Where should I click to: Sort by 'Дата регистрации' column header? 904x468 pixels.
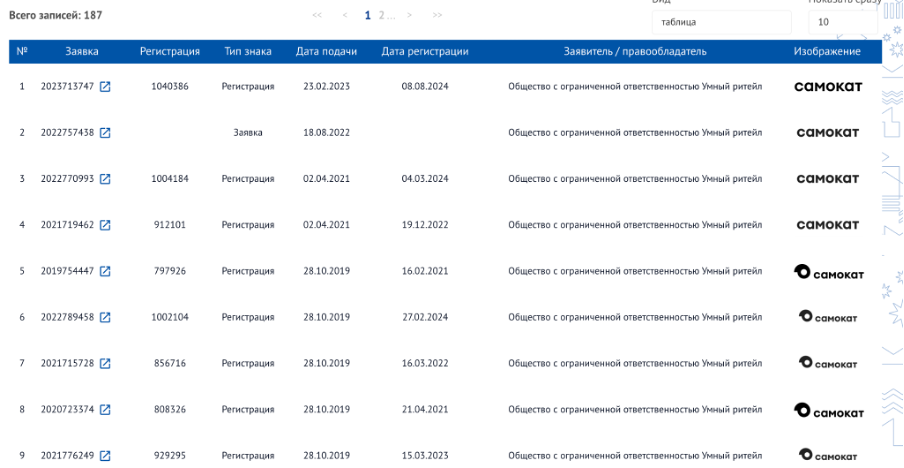coord(425,51)
